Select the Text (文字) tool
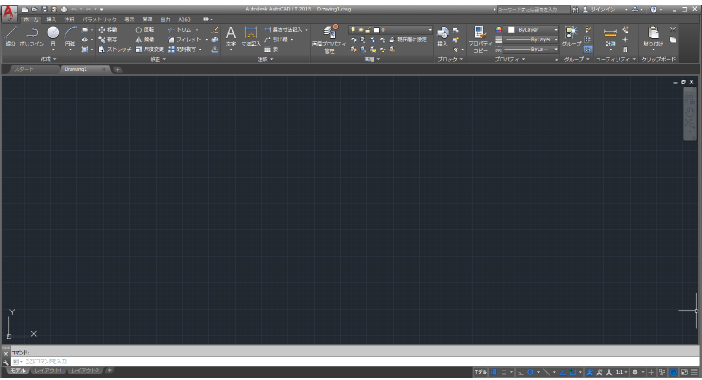This screenshot has width=702, height=380. 231,37
